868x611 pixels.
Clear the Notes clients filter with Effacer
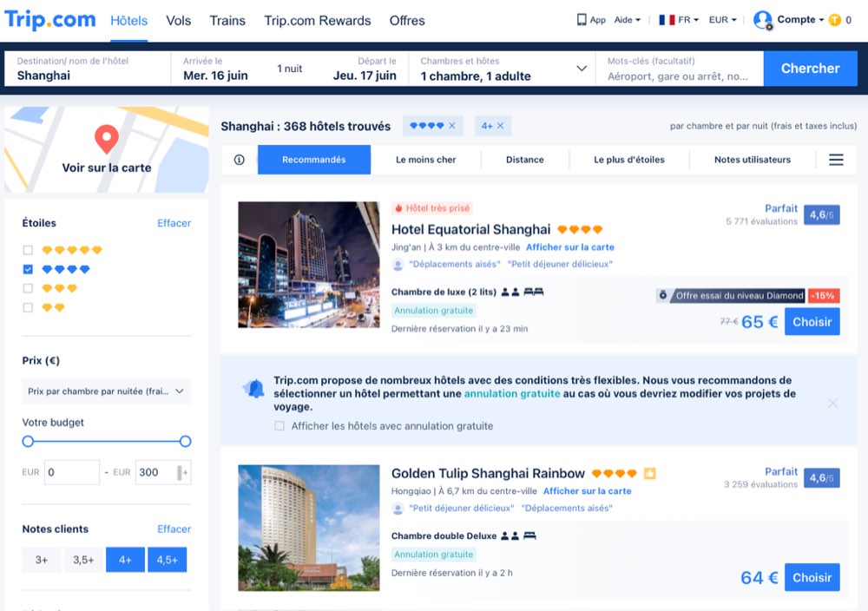pos(174,529)
